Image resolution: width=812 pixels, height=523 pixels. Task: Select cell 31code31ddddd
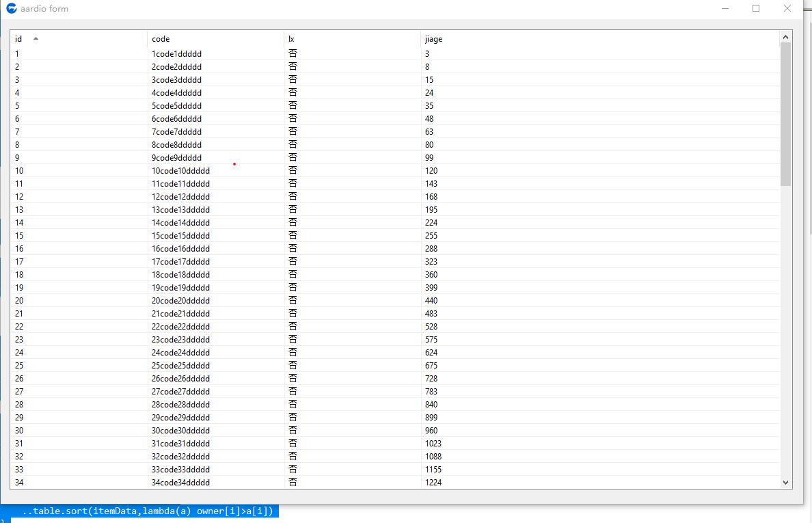point(180,443)
